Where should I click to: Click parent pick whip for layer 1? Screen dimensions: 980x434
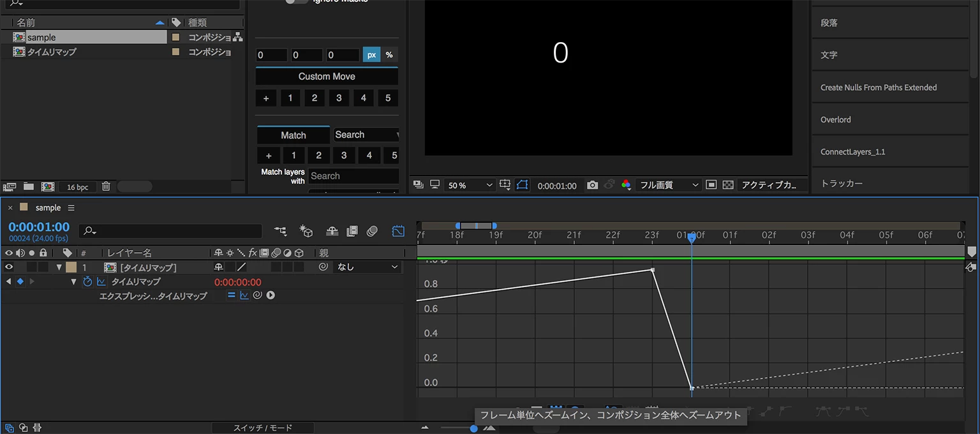point(323,267)
